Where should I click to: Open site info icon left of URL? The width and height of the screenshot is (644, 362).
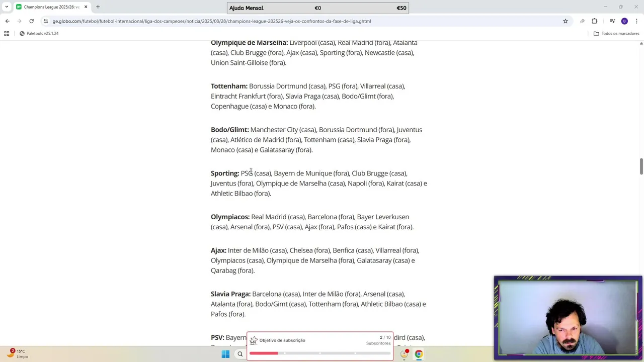46,21
